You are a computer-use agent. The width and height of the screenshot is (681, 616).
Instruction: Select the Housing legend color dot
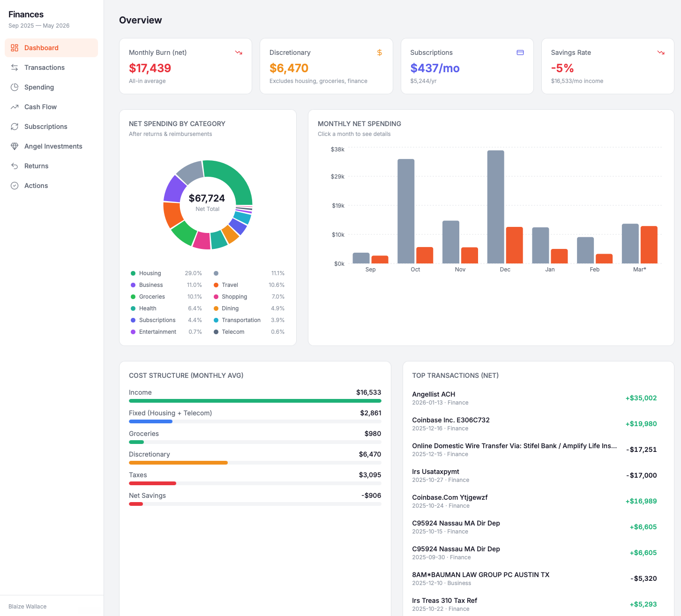click(x=133, y=273)
